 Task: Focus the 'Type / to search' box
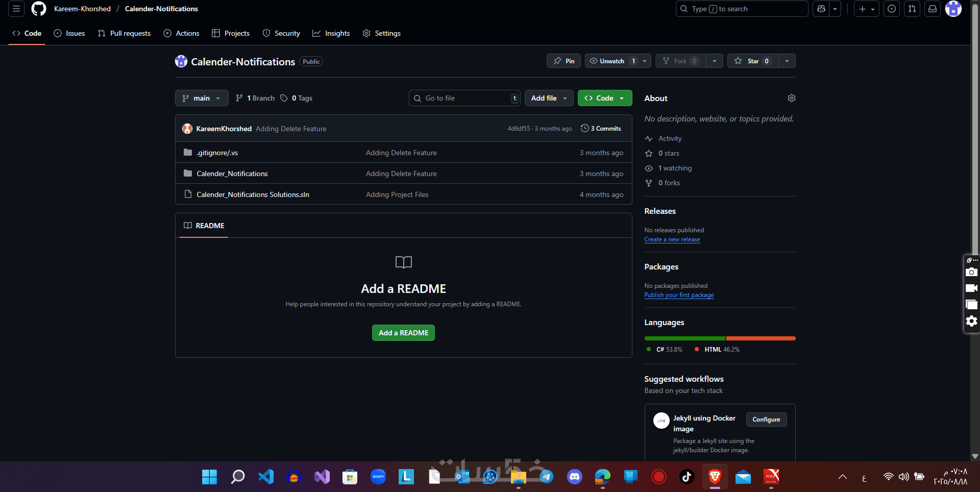coord(742,9)
